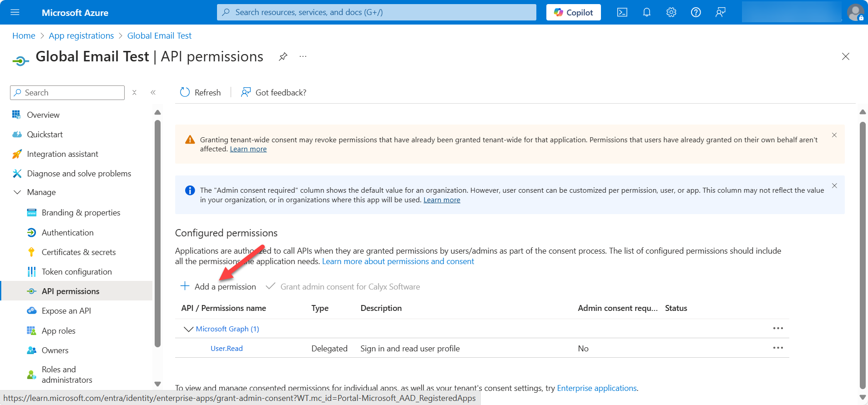Open ellipsis menu for User.Read row
Image resolution: width=868 pixels, height=405 pixels.
pyautogui.click(x=778, y=348)
